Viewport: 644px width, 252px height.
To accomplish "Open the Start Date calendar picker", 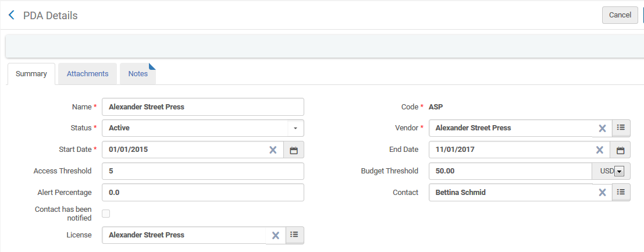I will (294, 150).
